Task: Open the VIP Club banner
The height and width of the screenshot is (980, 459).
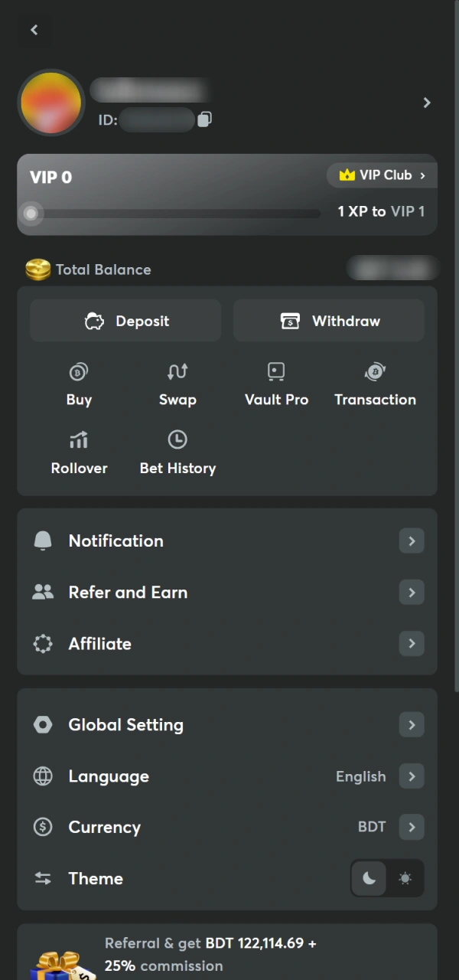Action: [381, 175]
